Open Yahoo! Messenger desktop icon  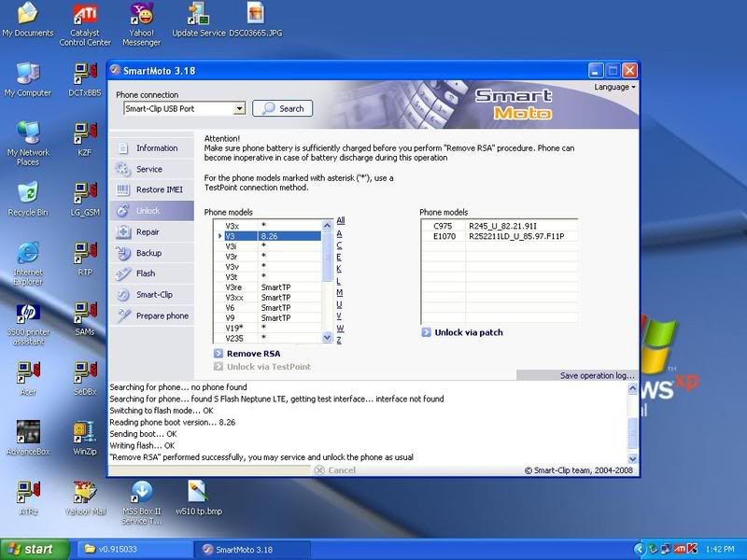coord(142,25)
